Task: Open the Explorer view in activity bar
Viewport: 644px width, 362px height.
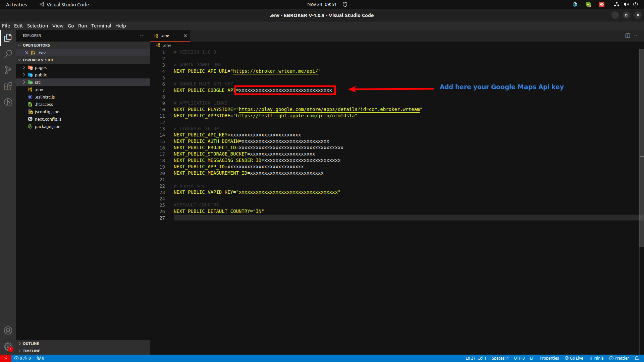Action: [8, 38]
